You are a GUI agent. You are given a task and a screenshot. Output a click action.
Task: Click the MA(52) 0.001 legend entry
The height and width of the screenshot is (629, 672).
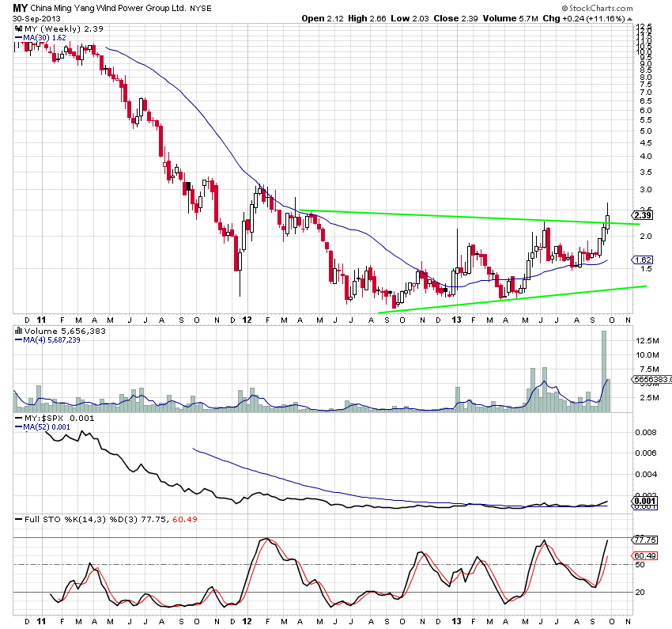tap(47, 427)
